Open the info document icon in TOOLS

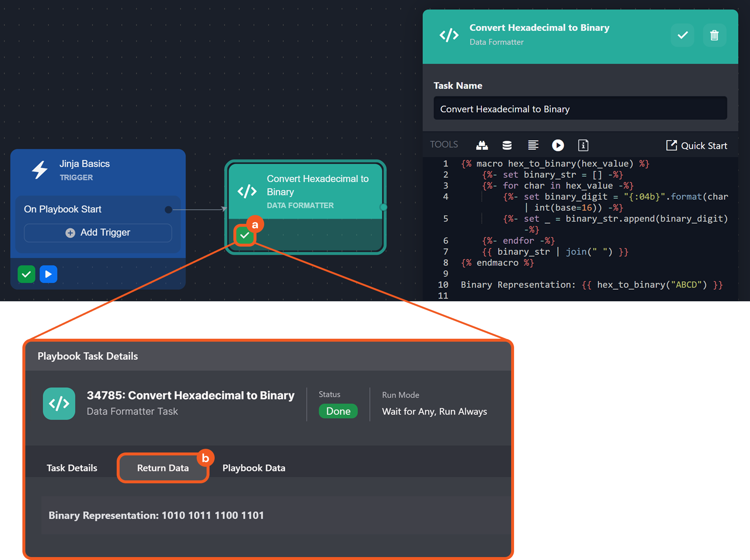click(x=583, y=145)
